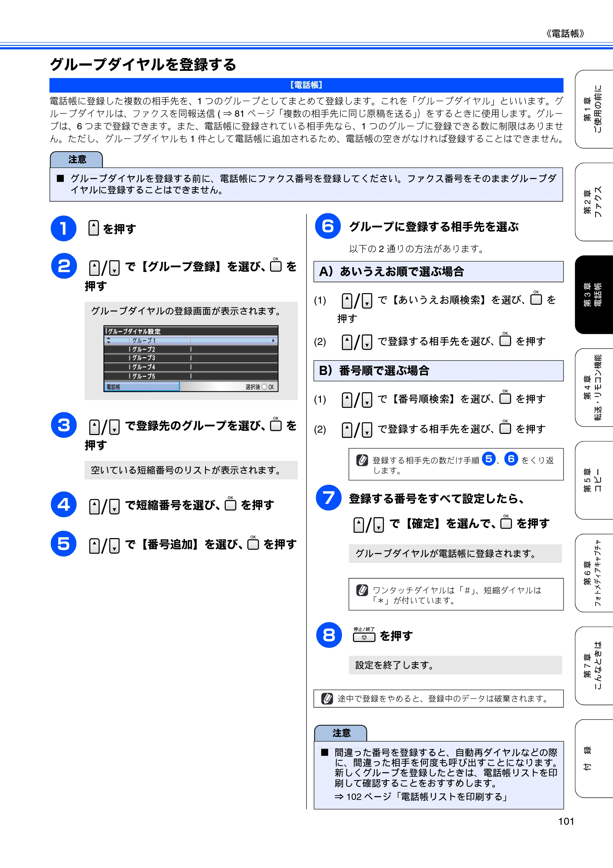Click note icon beside 登録する相手先の数だけ

point(362,460)
